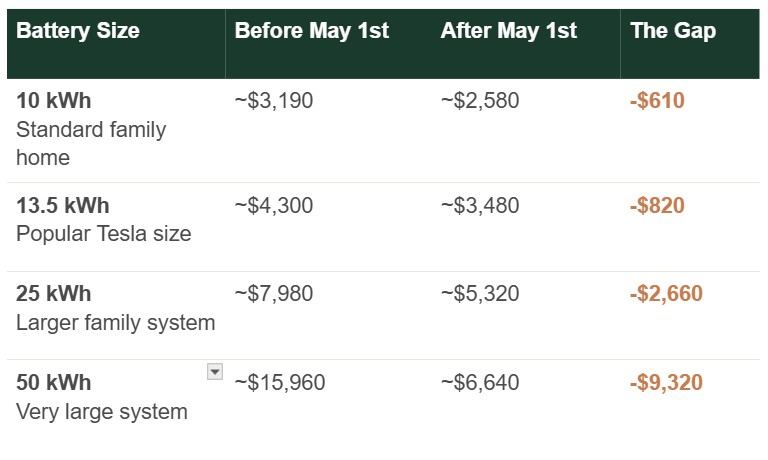Select the 10 kWh row label
This screenshot has width=768, height=460.
[53, 100]
